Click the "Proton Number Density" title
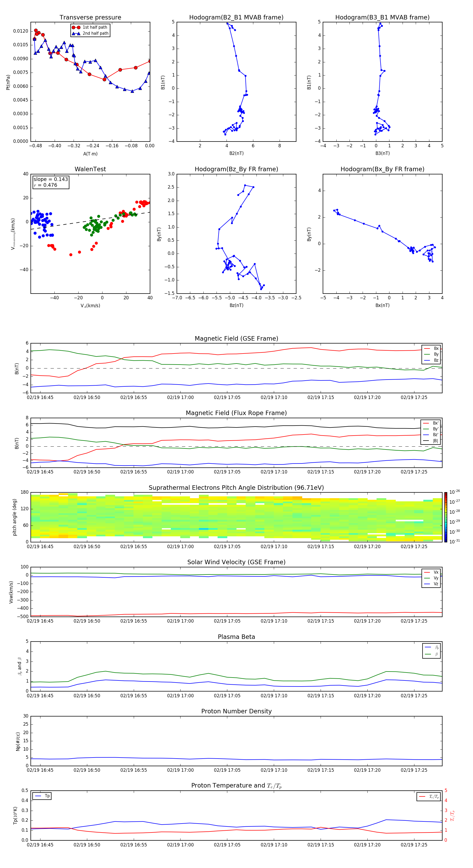 coord(236,711)
